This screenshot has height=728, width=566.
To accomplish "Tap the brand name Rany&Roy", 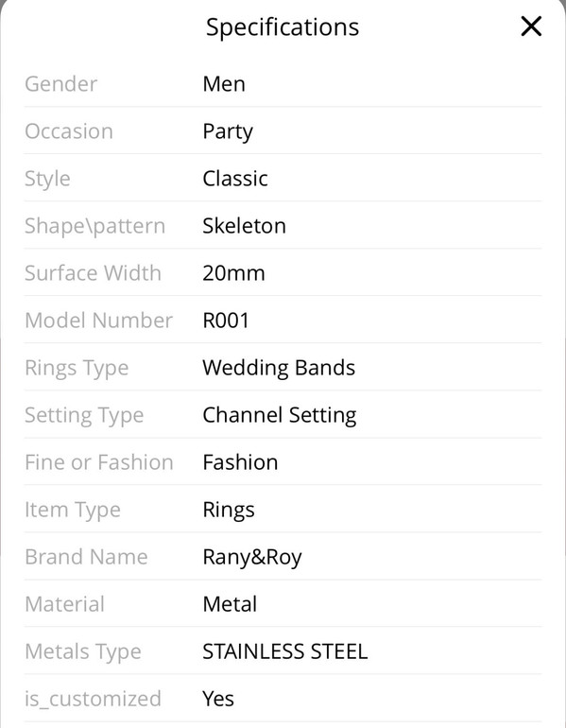I will [252, 557].
